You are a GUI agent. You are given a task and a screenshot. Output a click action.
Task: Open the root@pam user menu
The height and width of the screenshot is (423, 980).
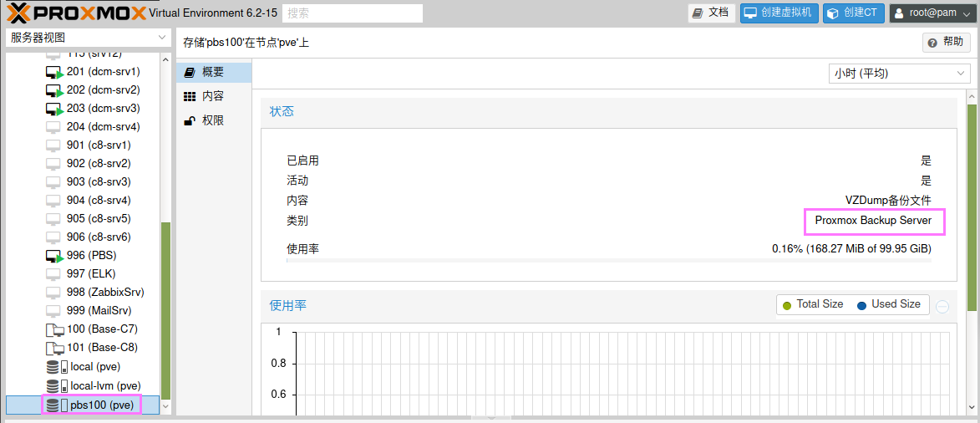pos(932,13)
